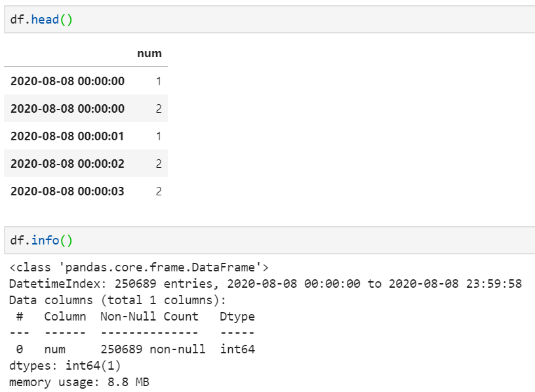This screenshot has height=392, width=535.
Task: Click index label 2020-08-08 00:00:01
Action: click(67, 136)
